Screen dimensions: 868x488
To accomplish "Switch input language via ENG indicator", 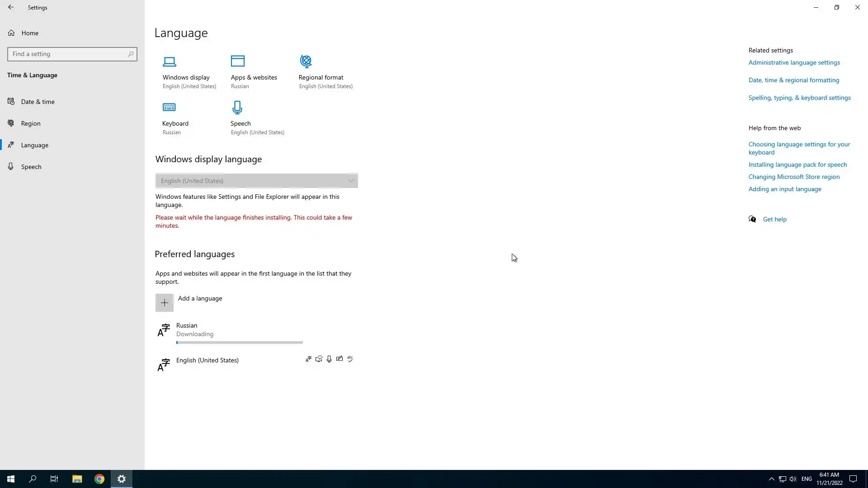I will point(807,479).
